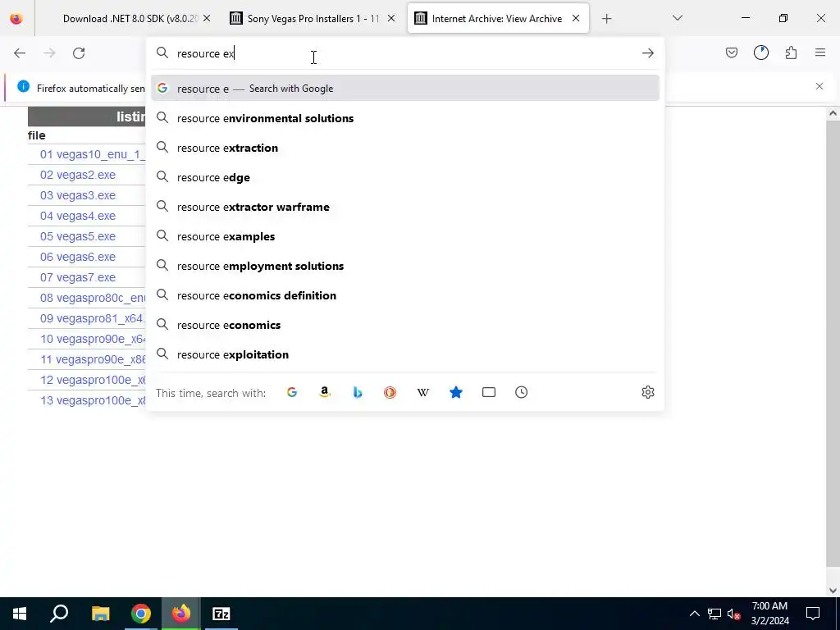Close the Download .NET 8.0 SDK tab
This screenshot has width=840, height=630.
[207, 19]
